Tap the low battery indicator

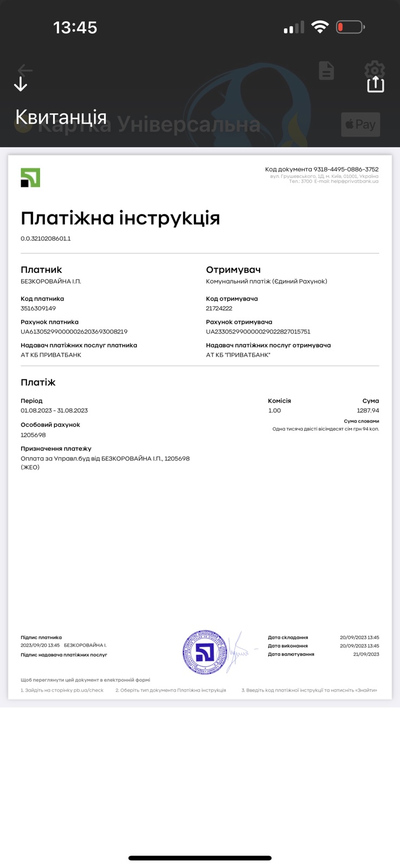tap(350, 27)
